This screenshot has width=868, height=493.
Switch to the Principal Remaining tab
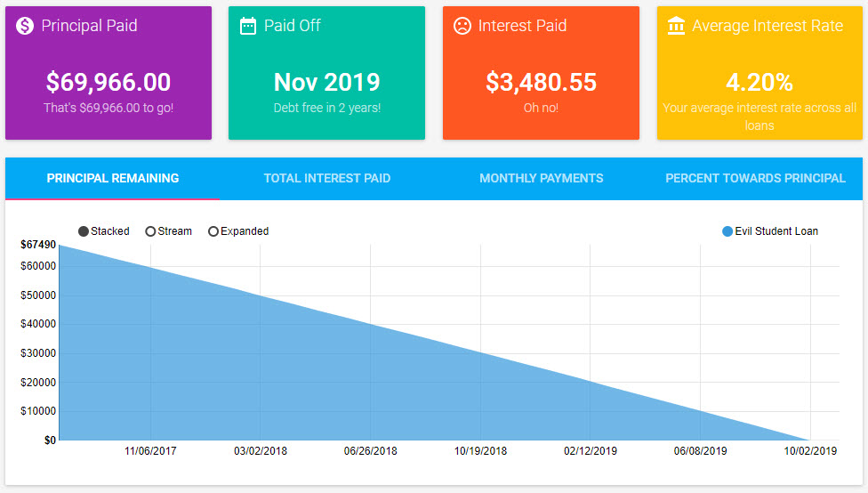(x=113, y=178)
